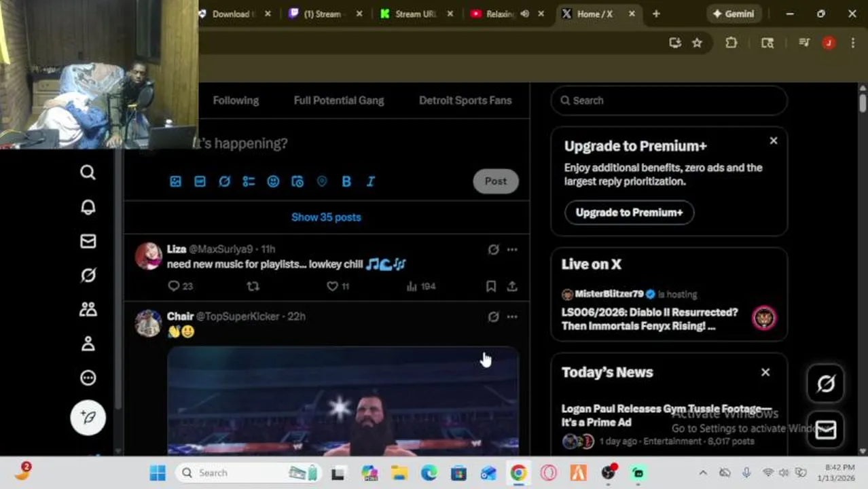
Task: Open Explore search in X sidebar
Action: click(88, 173)
